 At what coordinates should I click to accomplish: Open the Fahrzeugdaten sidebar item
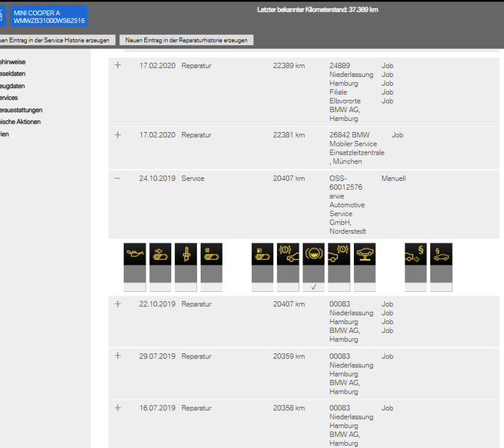[x=12, y=86]
